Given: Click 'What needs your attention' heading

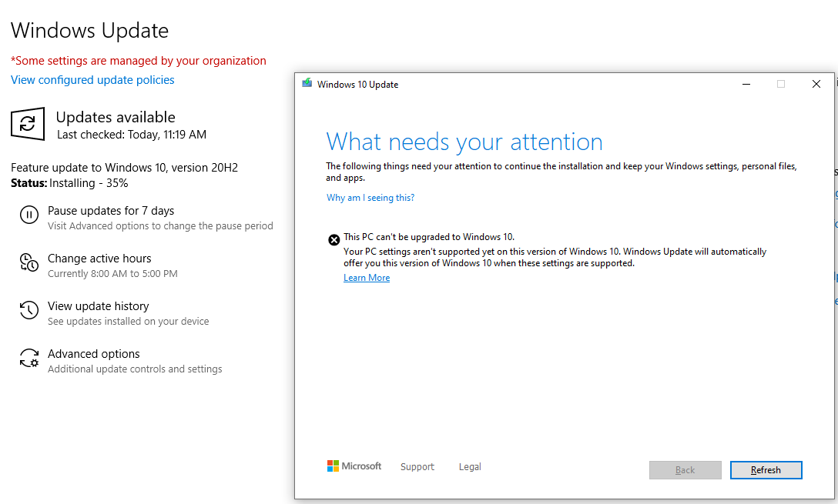Looking at the screenshot, I should [x=464, y=142].
